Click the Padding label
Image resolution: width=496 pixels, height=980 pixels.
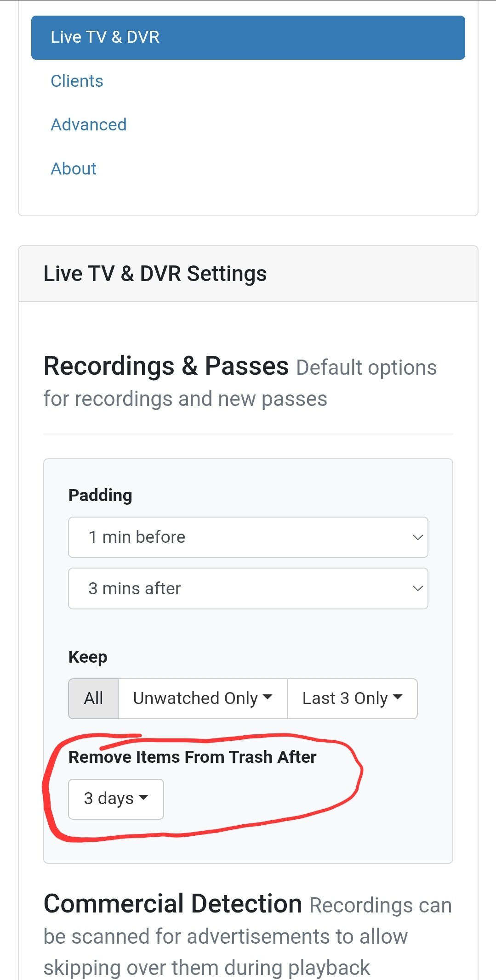[x=100, y=495]
